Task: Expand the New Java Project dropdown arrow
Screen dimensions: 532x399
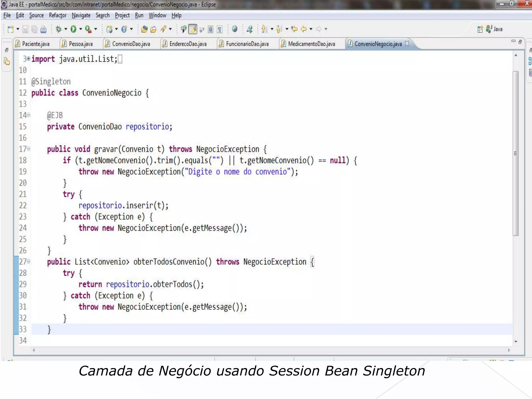Action: pyautogui.click(x=116, y=29)
